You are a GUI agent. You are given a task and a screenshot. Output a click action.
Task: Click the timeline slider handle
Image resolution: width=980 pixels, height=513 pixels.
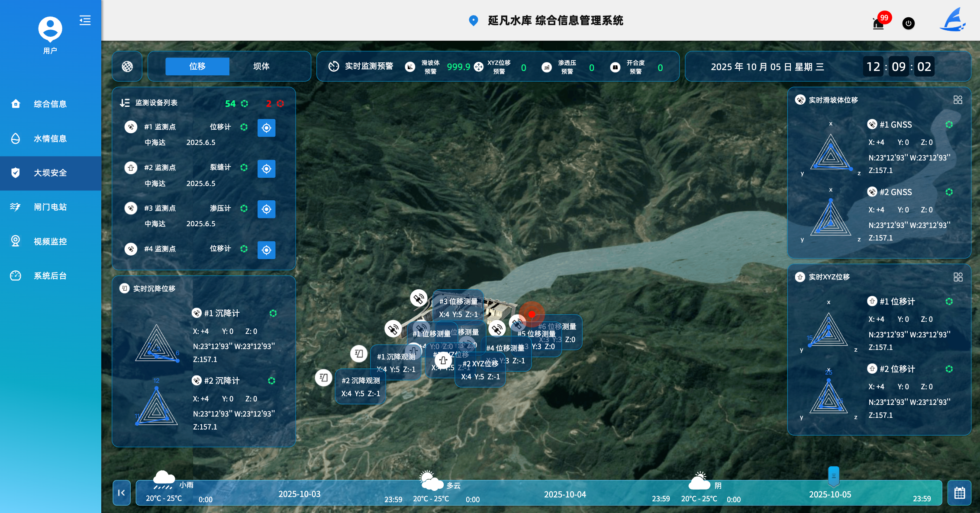point(833,476)
